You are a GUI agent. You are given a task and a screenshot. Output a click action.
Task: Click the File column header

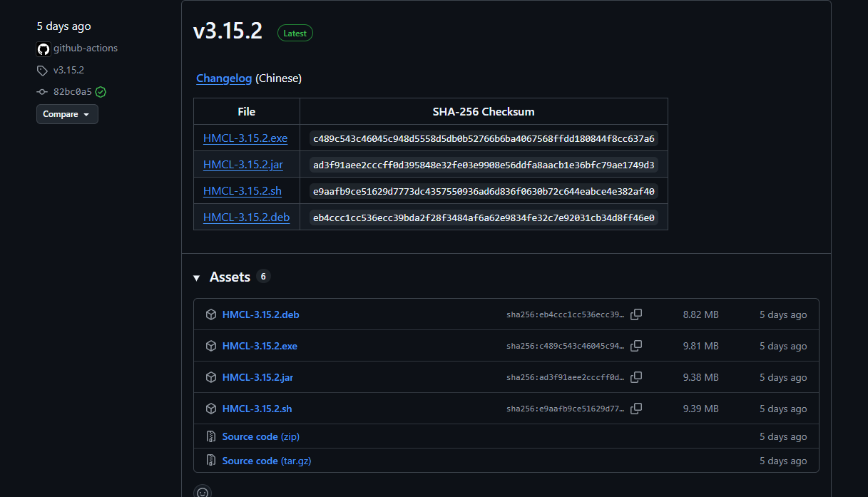click(x=247, y=112)
